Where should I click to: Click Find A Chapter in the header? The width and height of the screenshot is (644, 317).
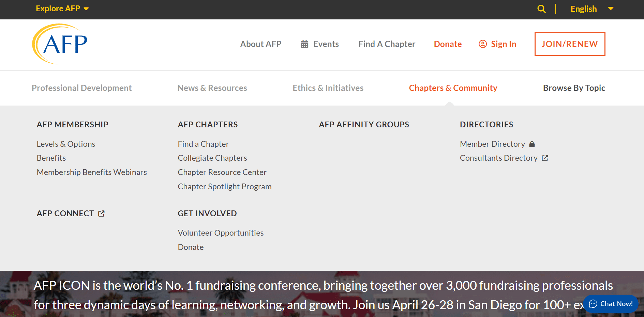pos(387,44)
